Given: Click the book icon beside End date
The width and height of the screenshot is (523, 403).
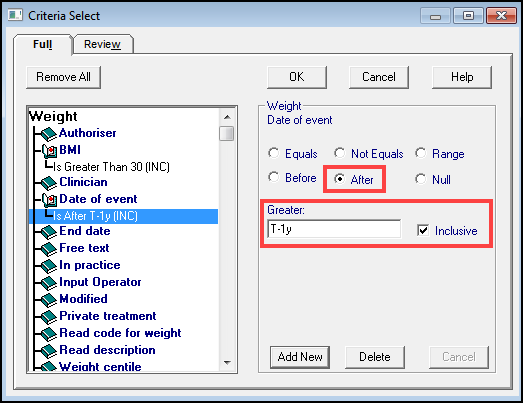Looking at the screenshot, I should coord(49,232).
